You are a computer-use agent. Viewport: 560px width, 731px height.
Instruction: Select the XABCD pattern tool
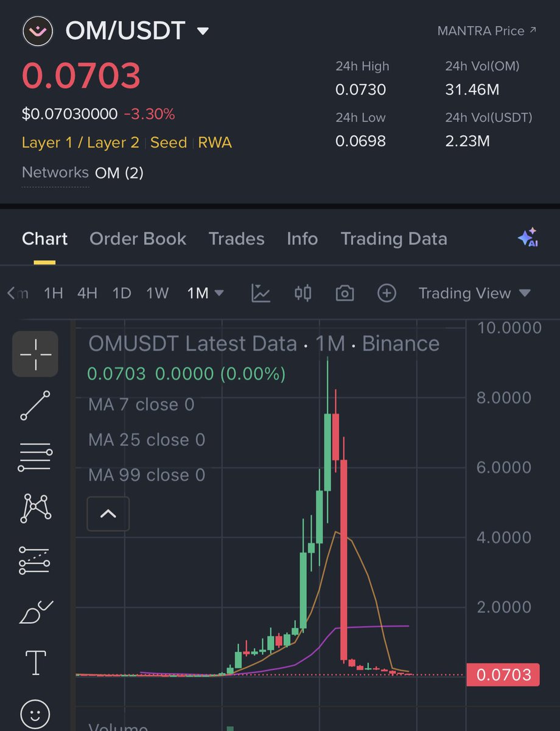(35, 507)
